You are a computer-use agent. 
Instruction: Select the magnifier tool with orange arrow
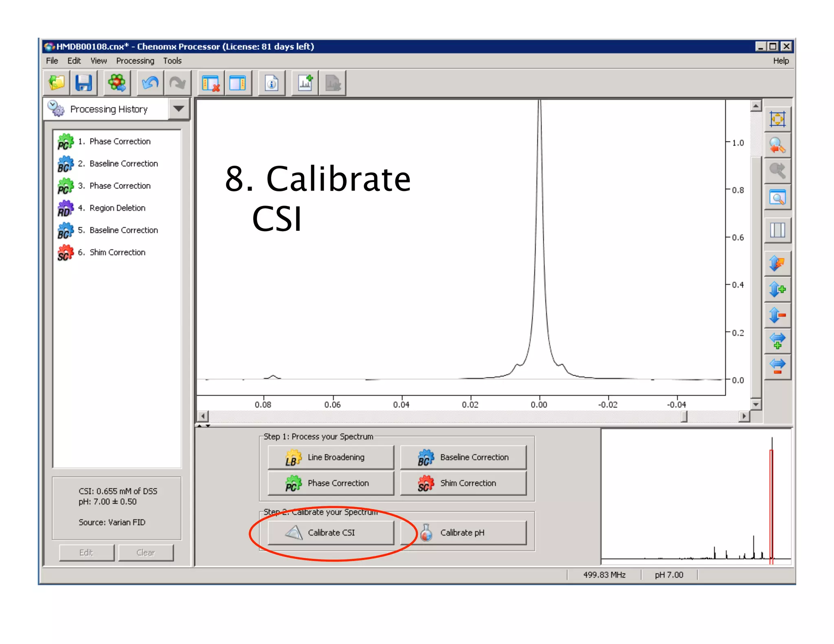coord(777,145)
